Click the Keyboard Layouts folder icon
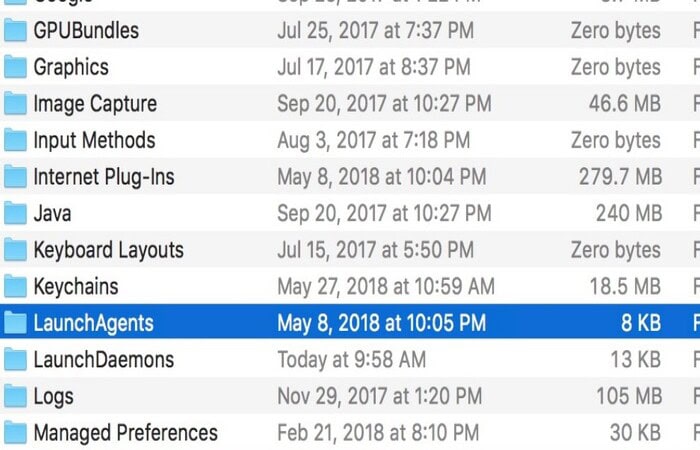The width and height of the screenshot is (700, 450). [15, 250]
